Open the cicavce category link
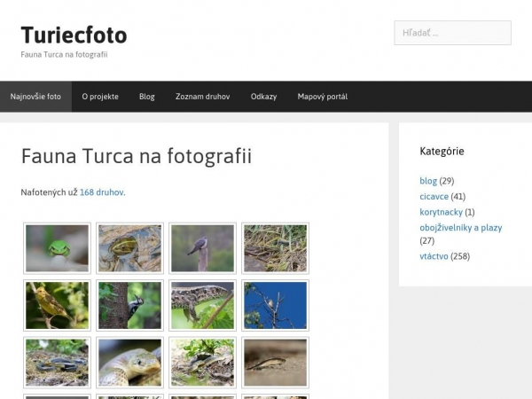Image resolution: width=532 pixels, height=399 pixels. tap(434, 197)
